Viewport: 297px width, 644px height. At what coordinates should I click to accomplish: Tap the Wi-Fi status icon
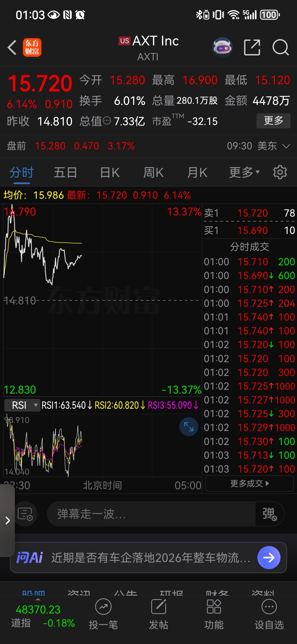(x=234, y=15)
